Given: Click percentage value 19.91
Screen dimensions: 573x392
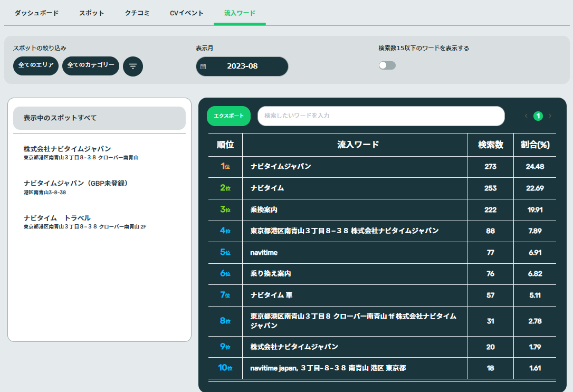Looking at the screenshot, I should (x=535, y=209).
